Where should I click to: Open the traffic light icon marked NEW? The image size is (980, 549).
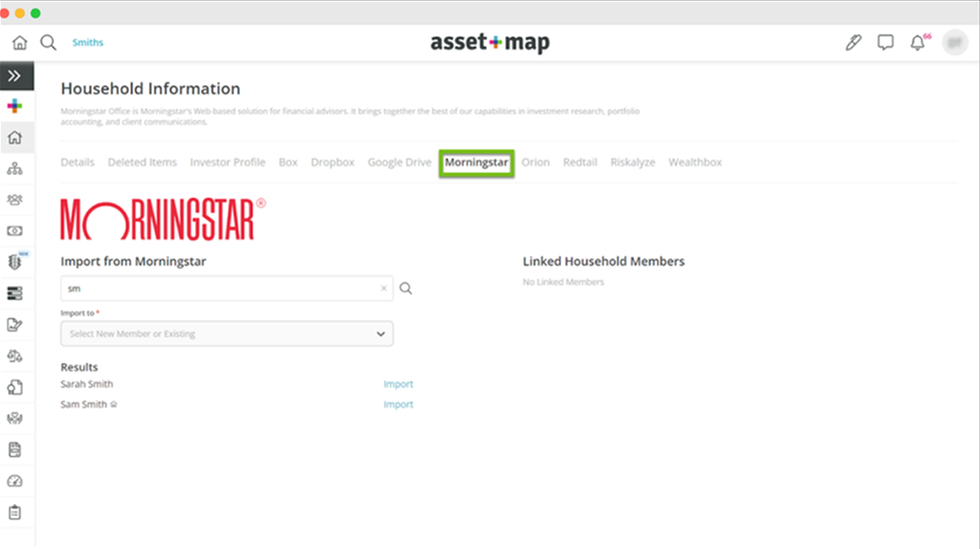click(16, 262)
